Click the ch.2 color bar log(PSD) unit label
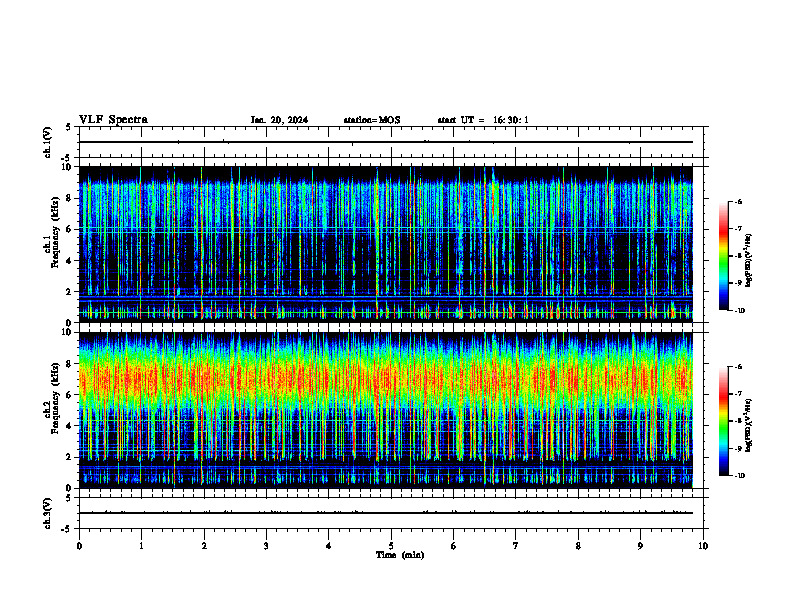Viewport: 792px width, 612px height. tap(749, 425)
